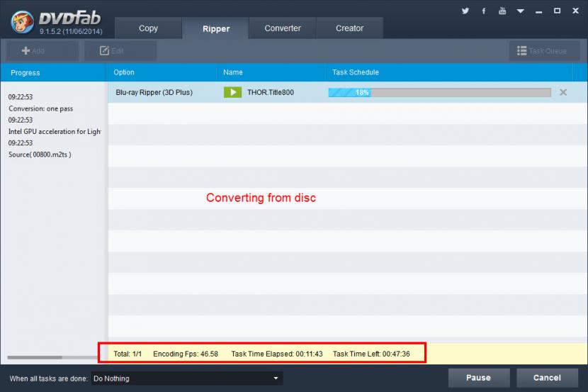This screenshot has width=588, height=392.
Task: Click the Source(00800.m2ts) log entry
Action: (40, 155)
